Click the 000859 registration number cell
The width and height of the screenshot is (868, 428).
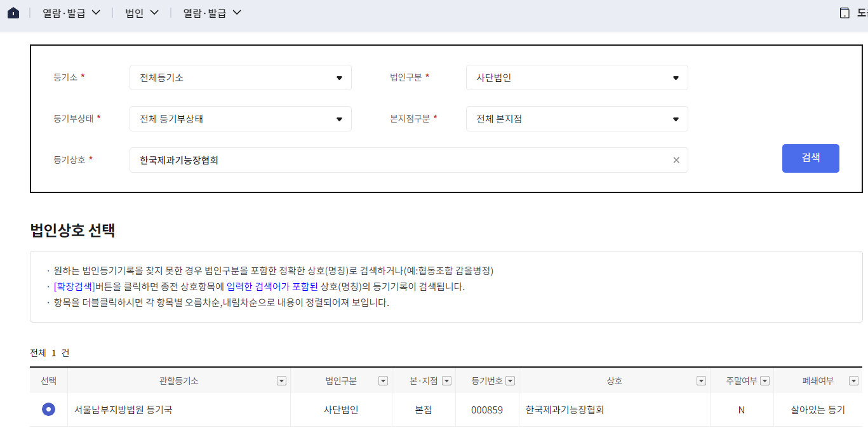tap(487, 410)
